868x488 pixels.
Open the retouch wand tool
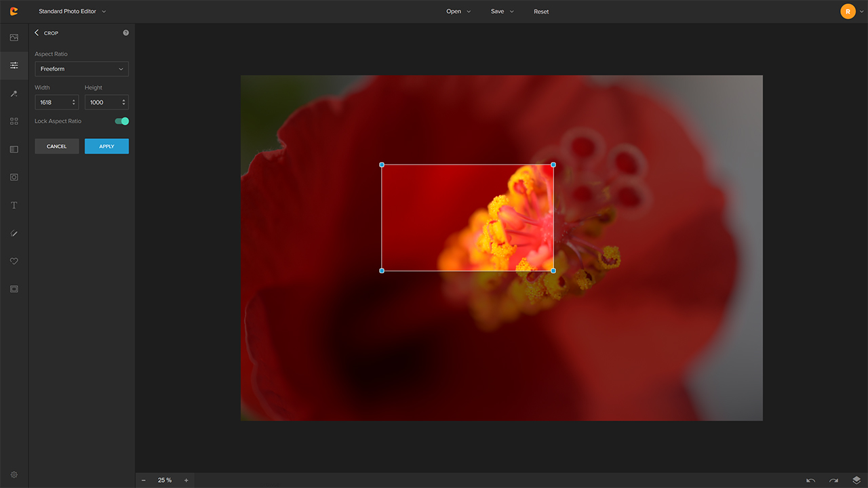[x=14, y=93]
